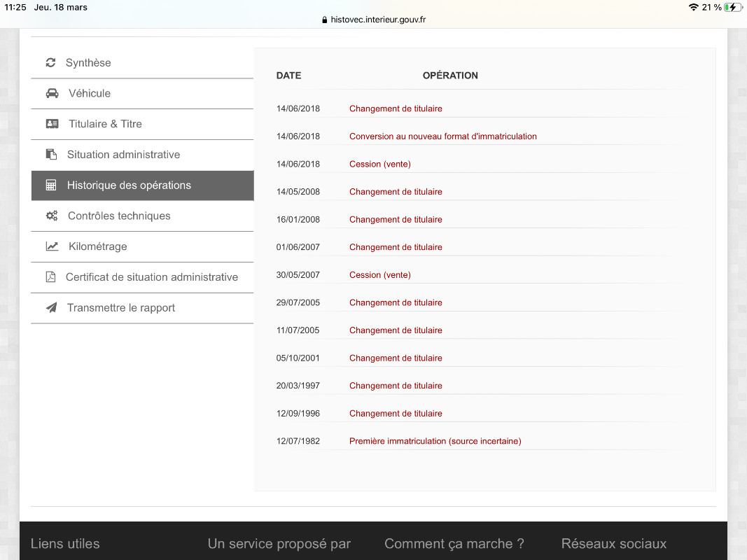The image size is (747, 560).
Task: Tap the battery indicator in status bar
Action: [733, 7]
